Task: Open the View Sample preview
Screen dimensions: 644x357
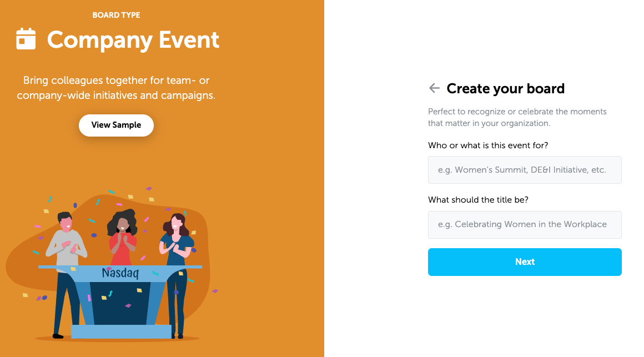Action: coord(116,125)
